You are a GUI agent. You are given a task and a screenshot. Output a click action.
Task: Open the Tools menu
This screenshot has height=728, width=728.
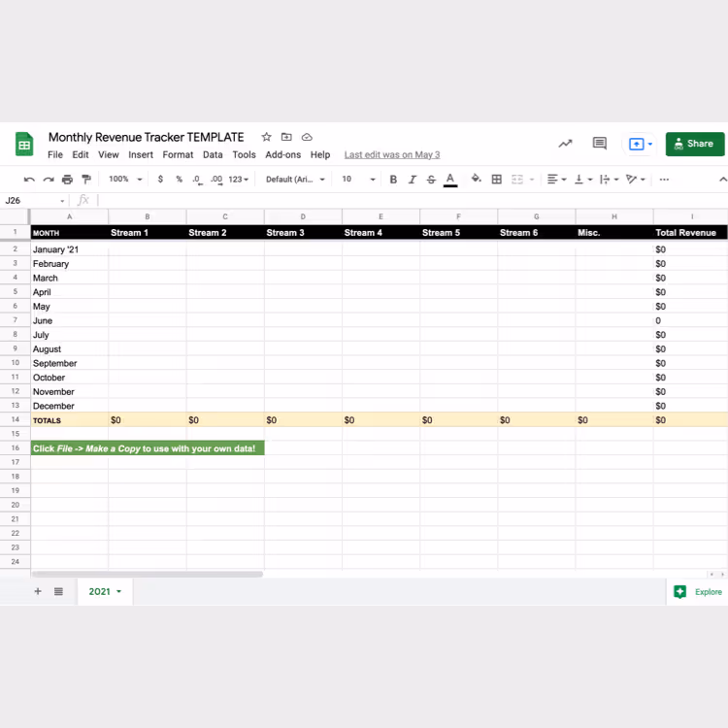tap(245, 155)
